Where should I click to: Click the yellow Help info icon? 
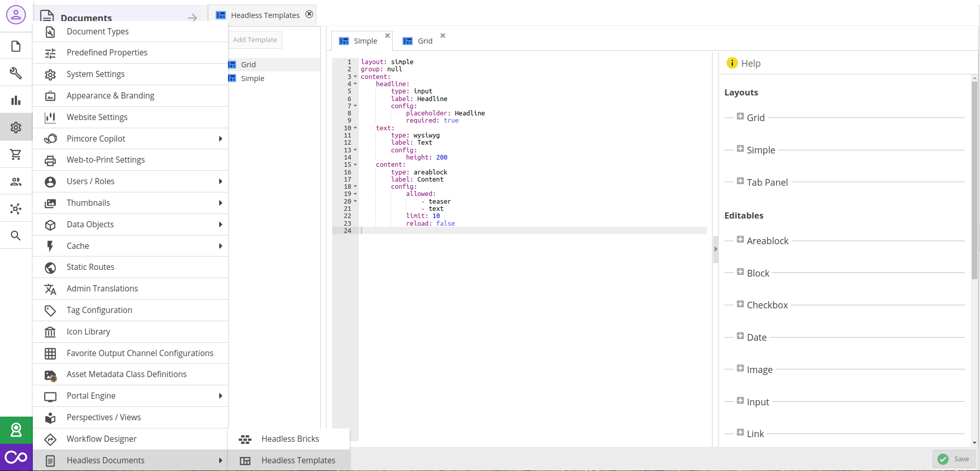coord(732,63)
